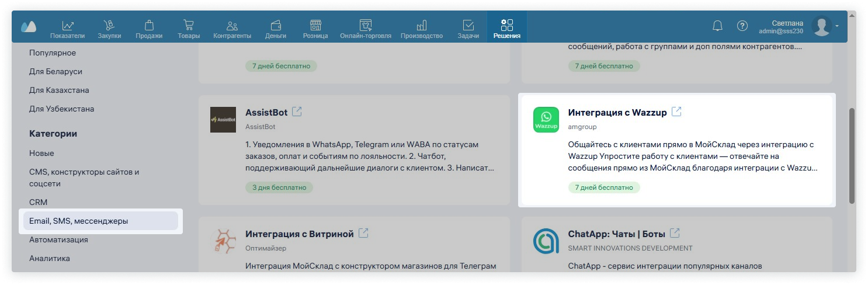This screenshot has height=285, width=868.
Task: Open the Задачи section
Action: point(468,29)
